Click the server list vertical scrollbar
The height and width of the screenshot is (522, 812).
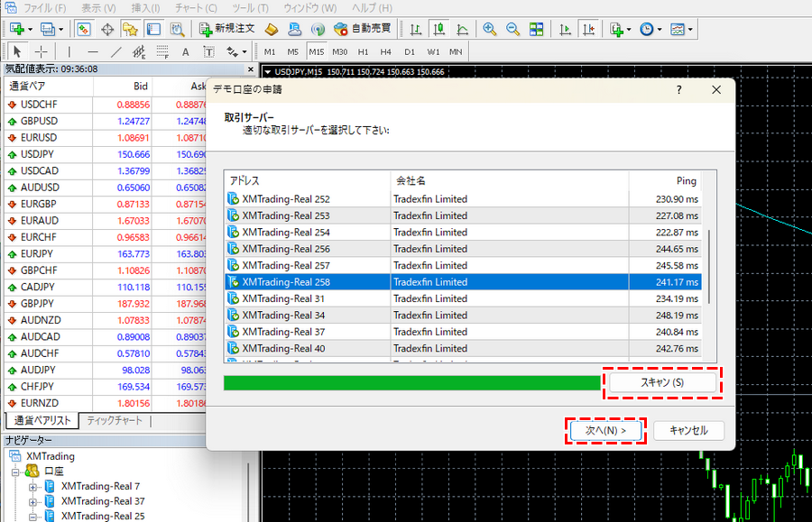[709, 267]
